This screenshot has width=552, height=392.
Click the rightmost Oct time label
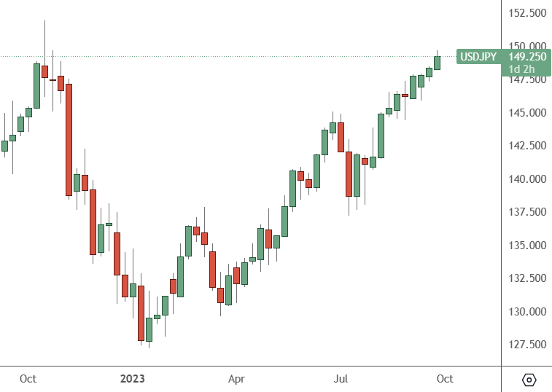click(444, 379)
